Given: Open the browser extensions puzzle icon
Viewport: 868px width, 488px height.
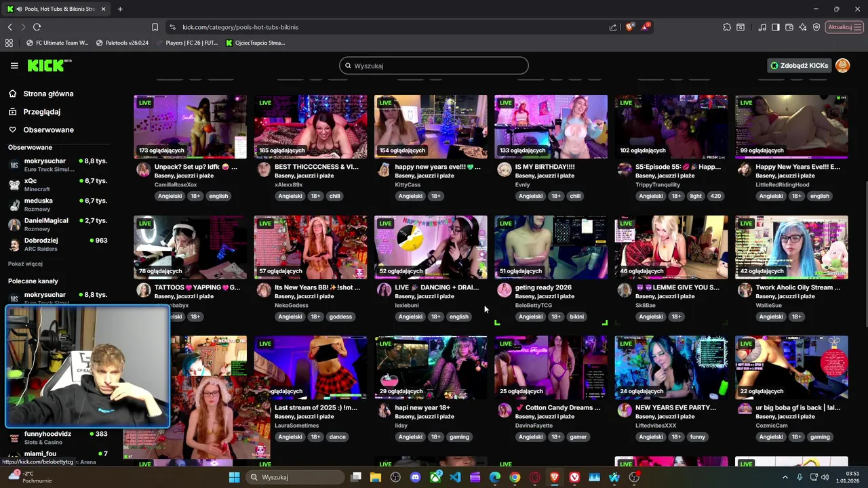Looking at the screenshot, I should (x=727, y=27).
